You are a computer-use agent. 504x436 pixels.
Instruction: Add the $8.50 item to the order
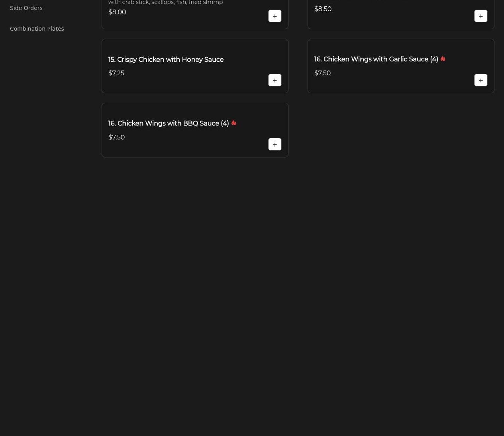click(480, 16)
